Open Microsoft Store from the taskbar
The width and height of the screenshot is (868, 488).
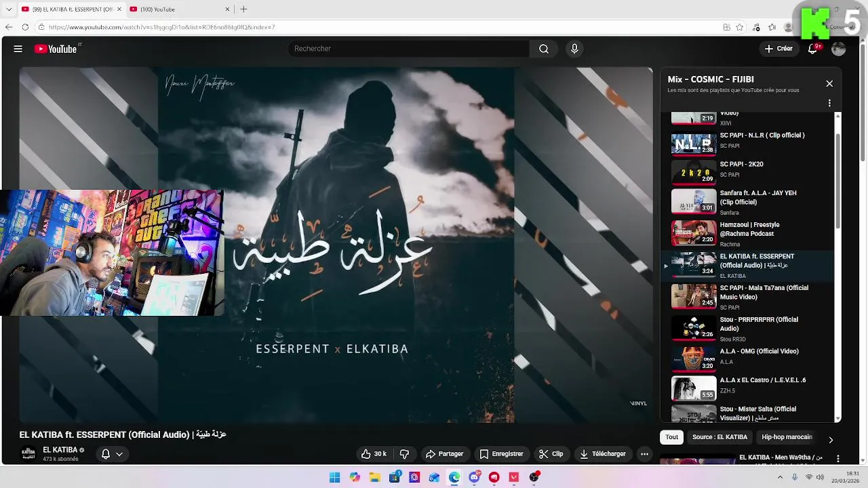[395, 477]
